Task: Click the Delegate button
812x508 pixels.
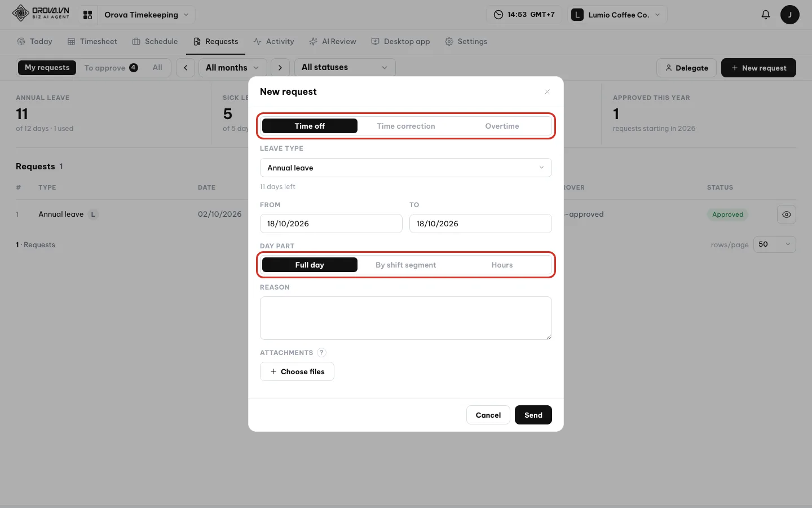Action: (686, 68)
